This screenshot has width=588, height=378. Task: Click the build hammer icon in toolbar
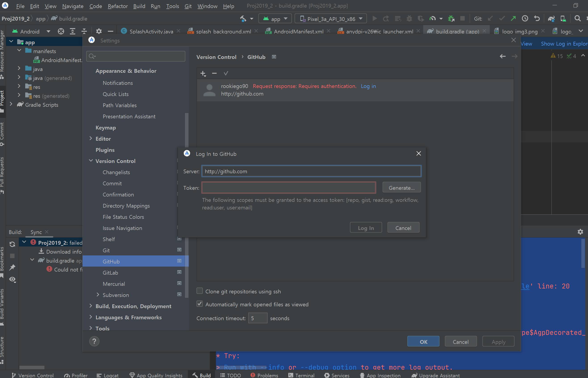(243, 19)
